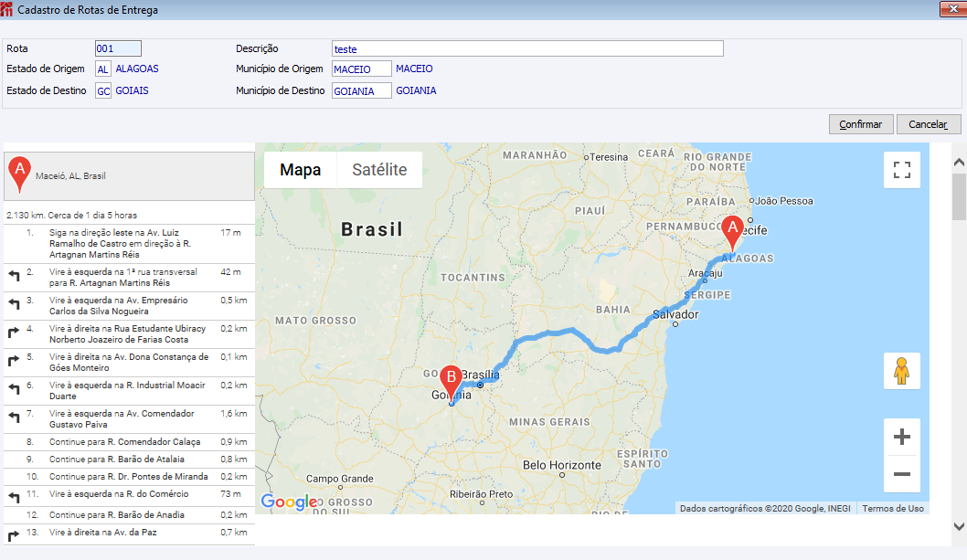This screenshot has height=560, width=967.
Task: Select step 1 Siga na direção leste
Action: point(130,244)
